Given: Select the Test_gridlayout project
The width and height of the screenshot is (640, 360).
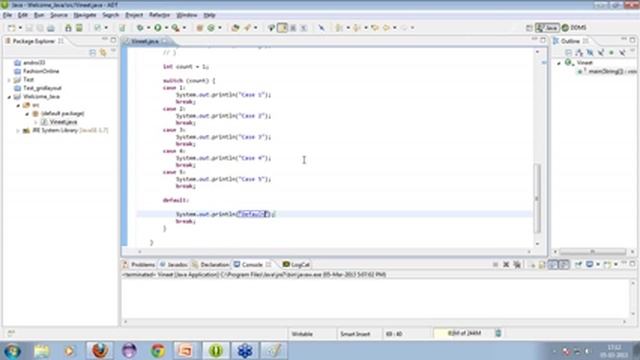Looking at the screenshot, I should point(42,88).
